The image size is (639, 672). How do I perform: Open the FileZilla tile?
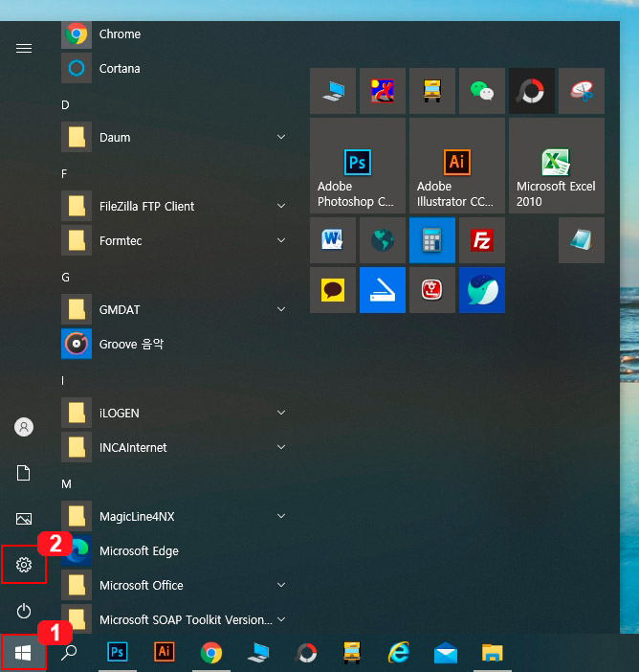pyautogui.click(x=482, y=240)
